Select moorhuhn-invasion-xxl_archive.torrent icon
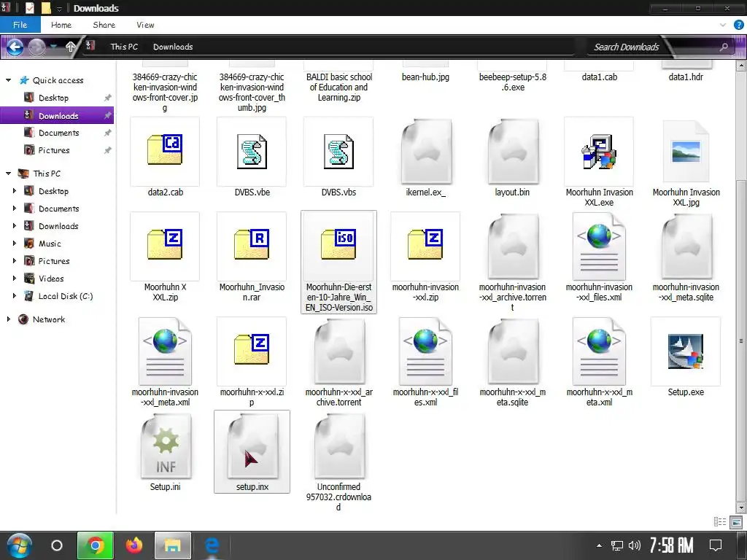This screenshot has width=747, height=560. tap(513, 246)
